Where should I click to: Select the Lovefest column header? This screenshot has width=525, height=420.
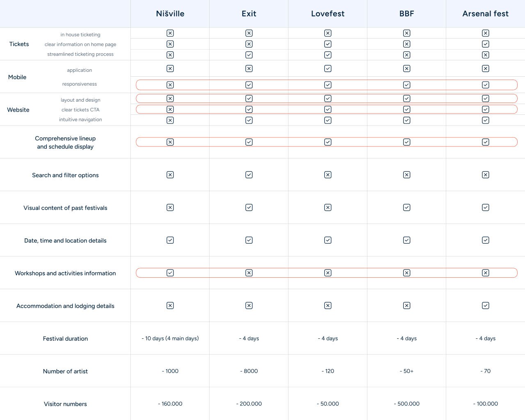[328, 14]
